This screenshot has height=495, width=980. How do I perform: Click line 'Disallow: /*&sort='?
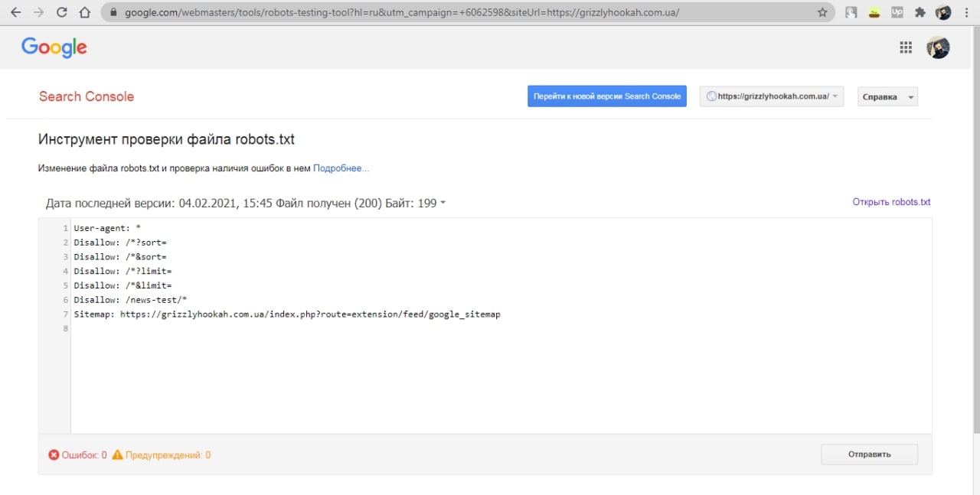point(120,257)
